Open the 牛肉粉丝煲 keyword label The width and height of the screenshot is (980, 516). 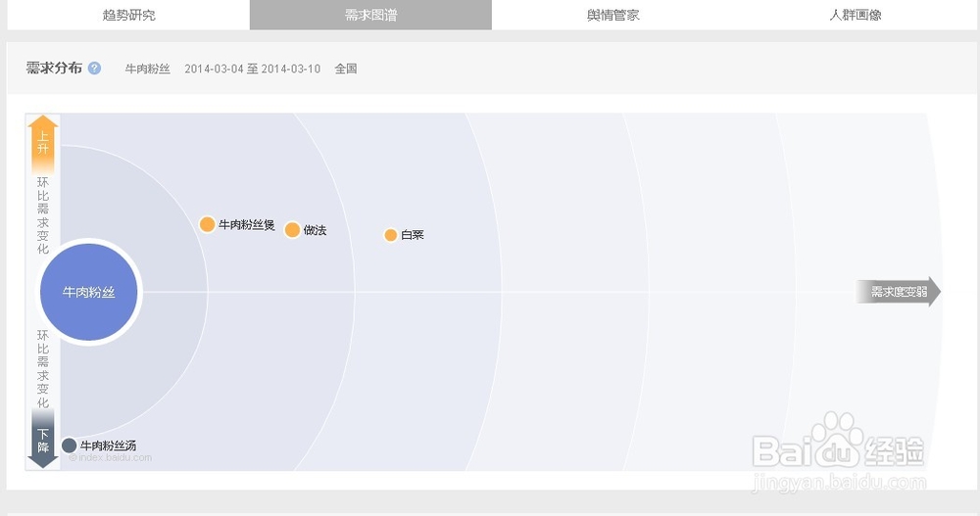click(x=246, y=225)
